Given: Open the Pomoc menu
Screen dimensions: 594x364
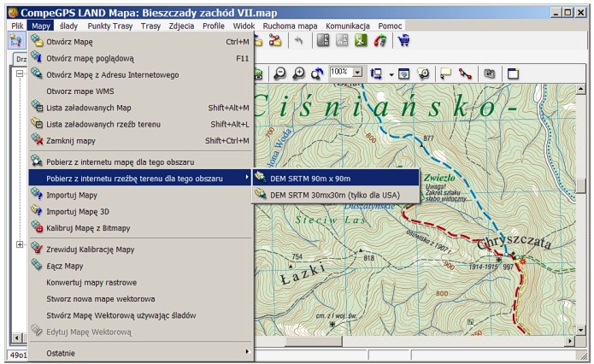Looking at the screenshot, I should [390, 26].
